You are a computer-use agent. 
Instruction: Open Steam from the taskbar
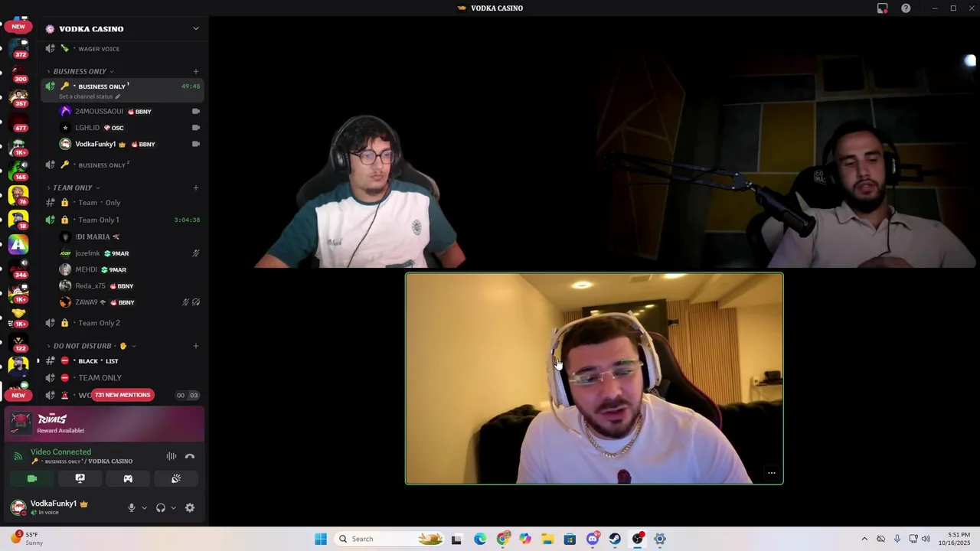click(x=615, y=539)
